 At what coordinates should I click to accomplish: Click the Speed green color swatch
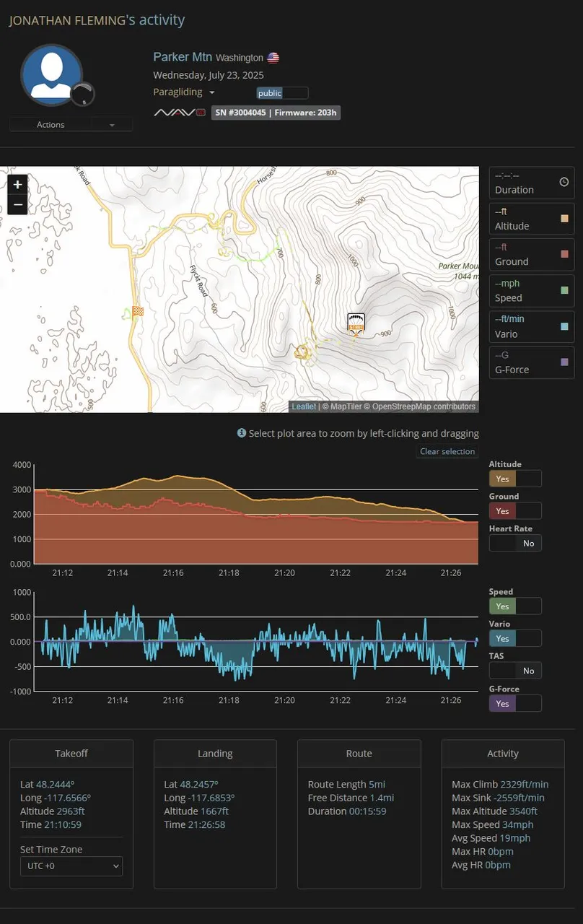pos(565,290)
